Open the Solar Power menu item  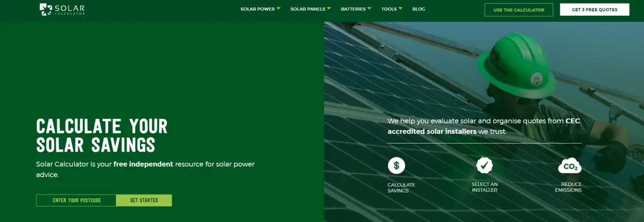click(257, 9)
